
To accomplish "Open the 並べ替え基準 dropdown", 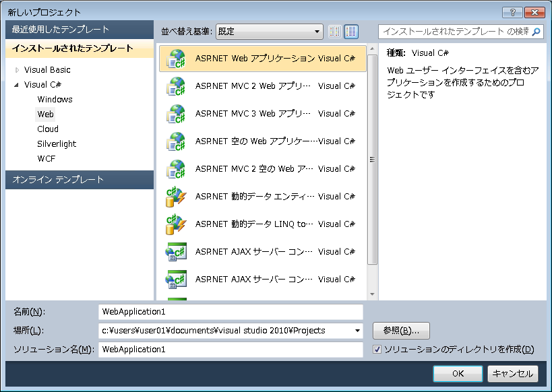I will [x=270, y=32].
